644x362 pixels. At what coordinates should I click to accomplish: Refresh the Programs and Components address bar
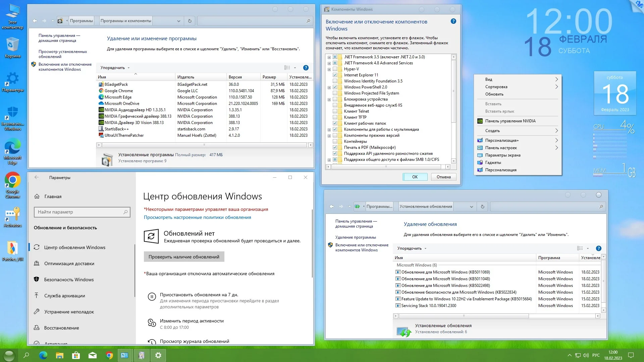(190, 21)
